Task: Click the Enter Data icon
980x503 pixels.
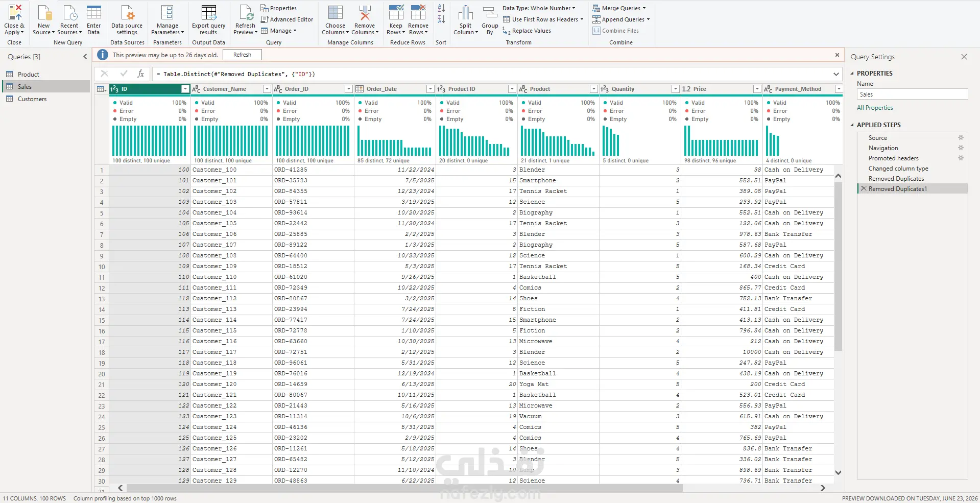Action: pyautogui.click(x=93, y=12)
